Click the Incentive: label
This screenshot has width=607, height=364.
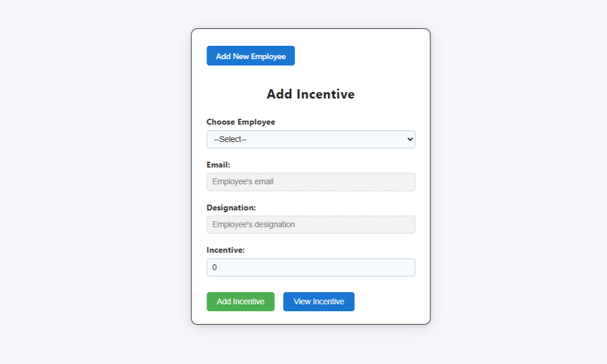coord(224,250)
